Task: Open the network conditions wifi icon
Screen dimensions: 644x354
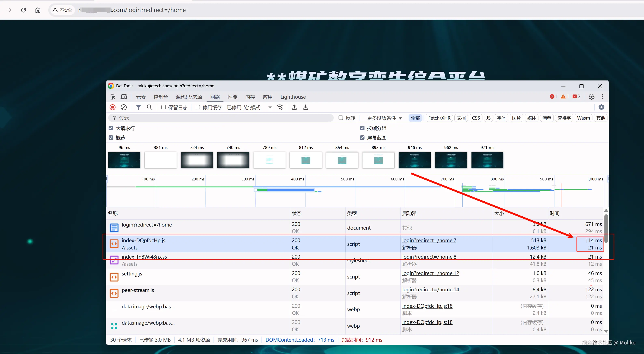Action: [280, 107]
